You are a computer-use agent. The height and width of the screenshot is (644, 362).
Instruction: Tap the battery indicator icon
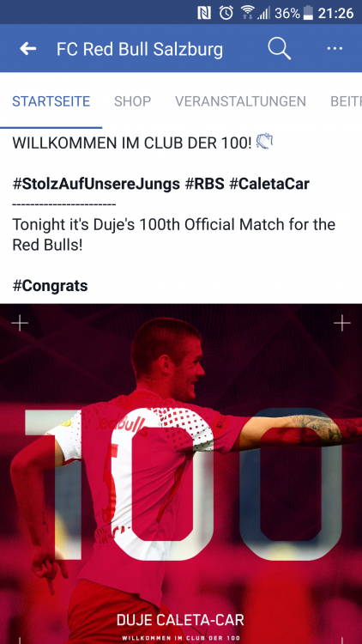coord(308,13)
